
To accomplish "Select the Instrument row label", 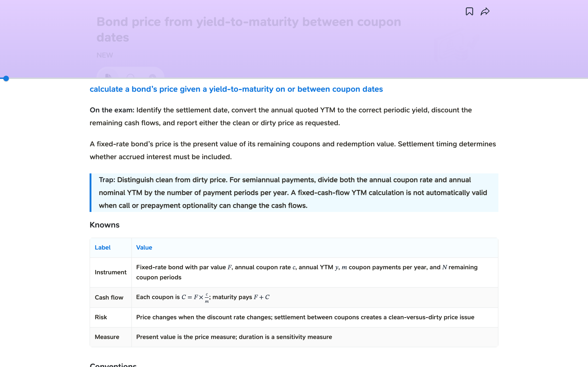I will 110,272.
